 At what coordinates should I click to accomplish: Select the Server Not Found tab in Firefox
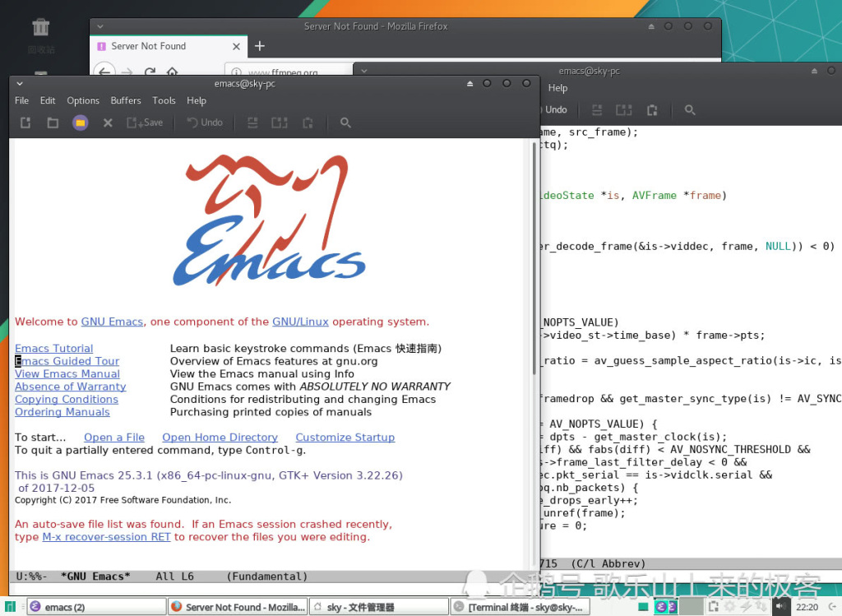168,46
